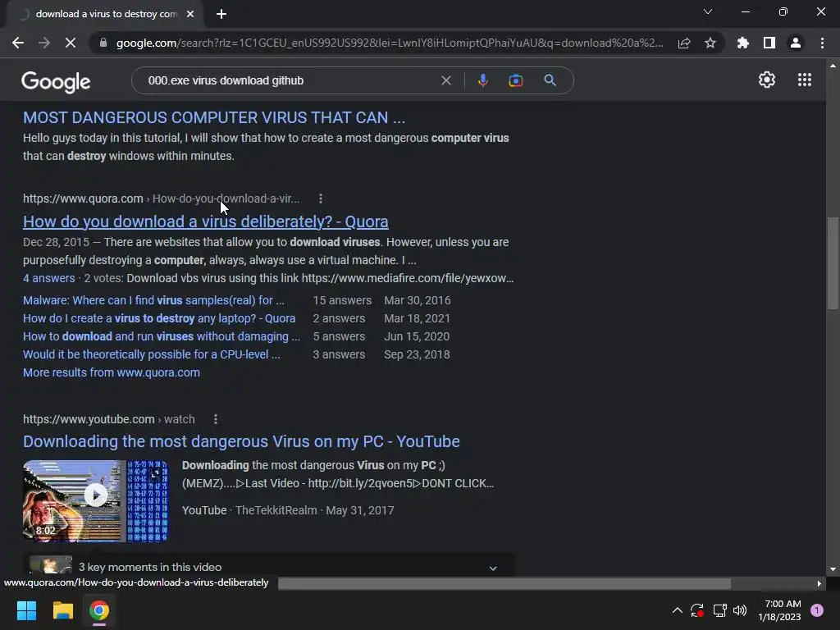Open 'How do you download a virus deliberately?' link
Screen dimensions: 840x630
pyautogui.click(x=206, y=221)
